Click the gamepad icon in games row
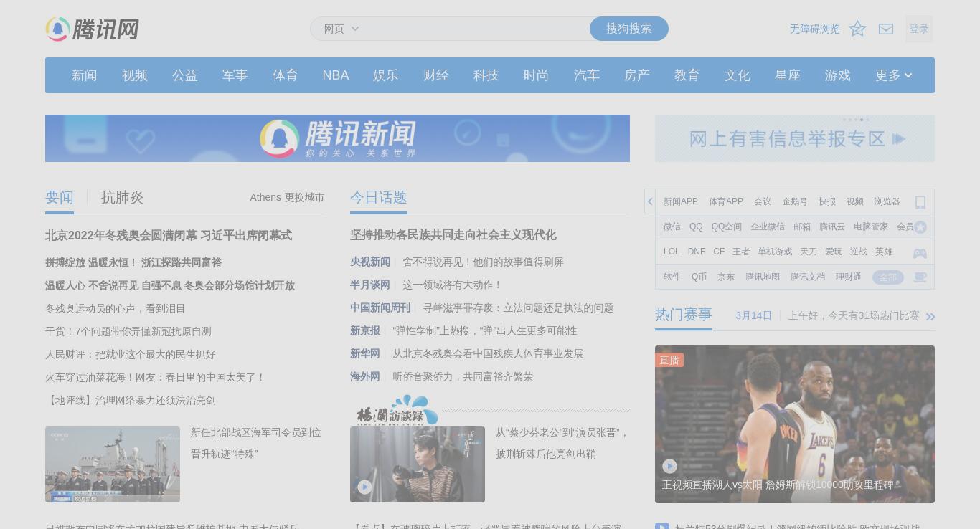This screenshot has height=529, width=980. click(x=920, y=253)
